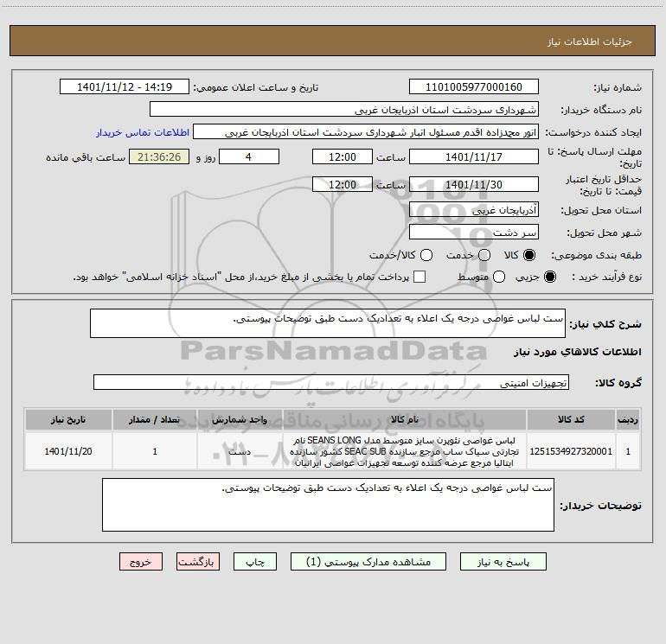Click the خروج exit button
Screen dimensions: 666x644
click(x=141, y=562)
